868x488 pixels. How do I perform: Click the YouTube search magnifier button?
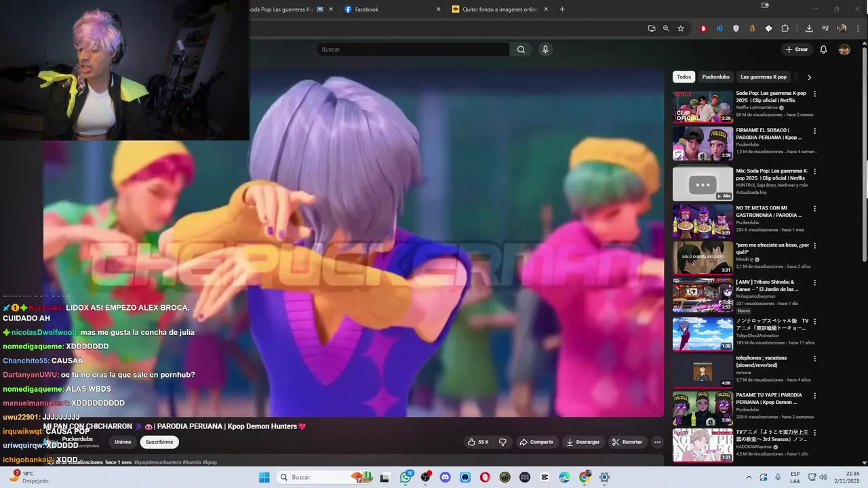click(x=521, y=49)
